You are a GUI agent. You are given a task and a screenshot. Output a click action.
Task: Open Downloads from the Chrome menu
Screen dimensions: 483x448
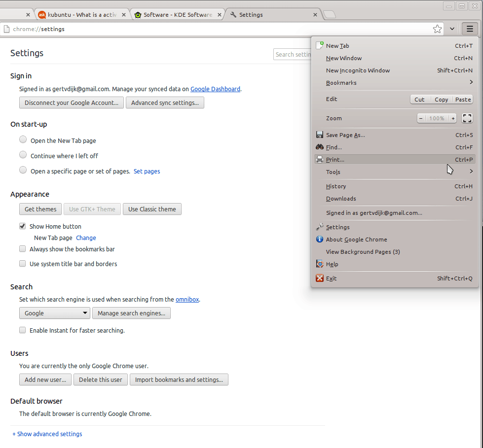point(395,199)
